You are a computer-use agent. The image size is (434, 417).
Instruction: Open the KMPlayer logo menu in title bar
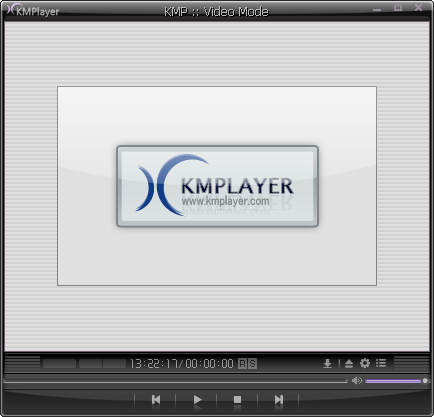click(33, 11)
